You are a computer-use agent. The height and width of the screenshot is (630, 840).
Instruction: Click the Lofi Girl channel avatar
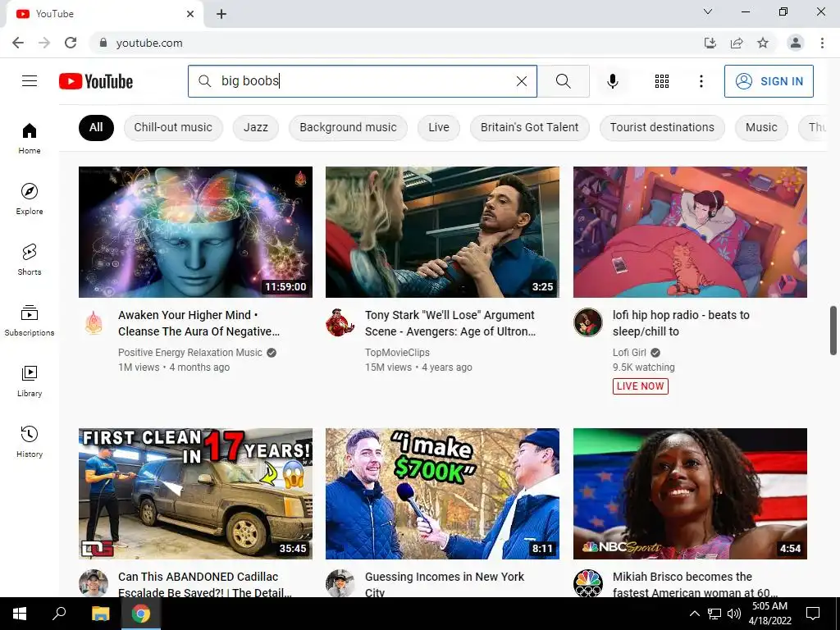pyautogui.click(x=588, y=322)
